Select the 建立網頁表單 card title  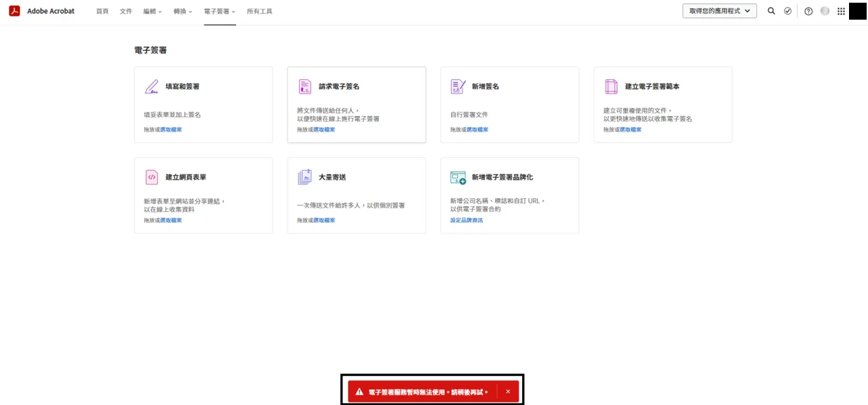(x=186, y=177)
